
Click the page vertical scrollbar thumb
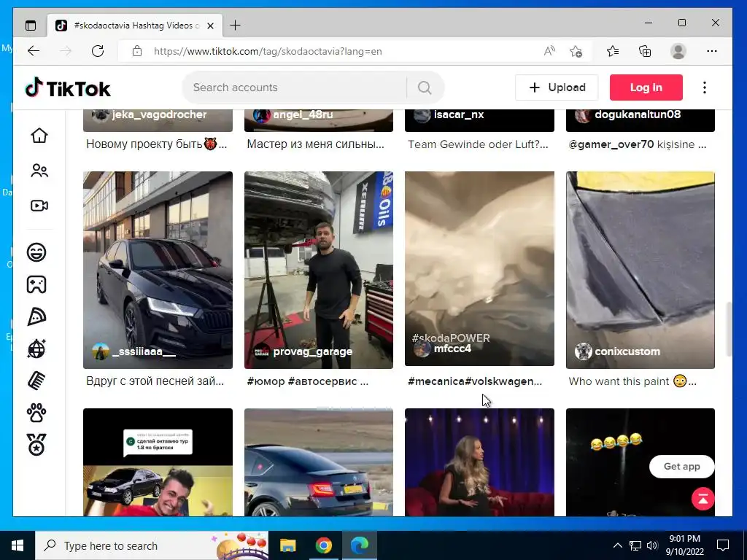pyautogui.click(x=729, y=329)
